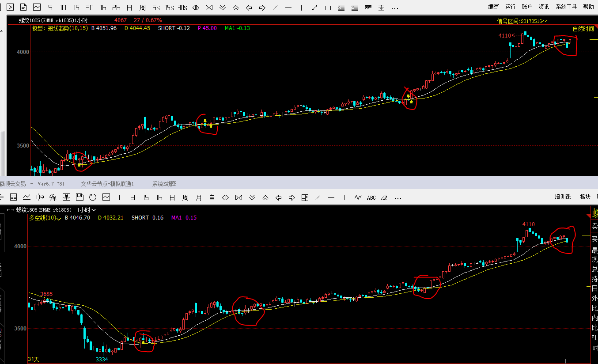This screenshot has width=598, height=364.
Task: Click the candlestick icon in lower toolbar
Action: coord(40,197)
